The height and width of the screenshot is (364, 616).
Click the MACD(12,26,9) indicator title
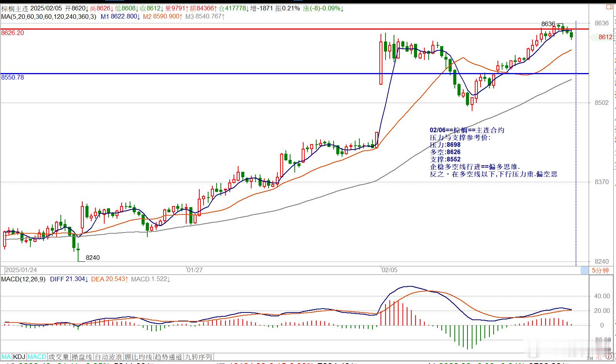point(23,279)
